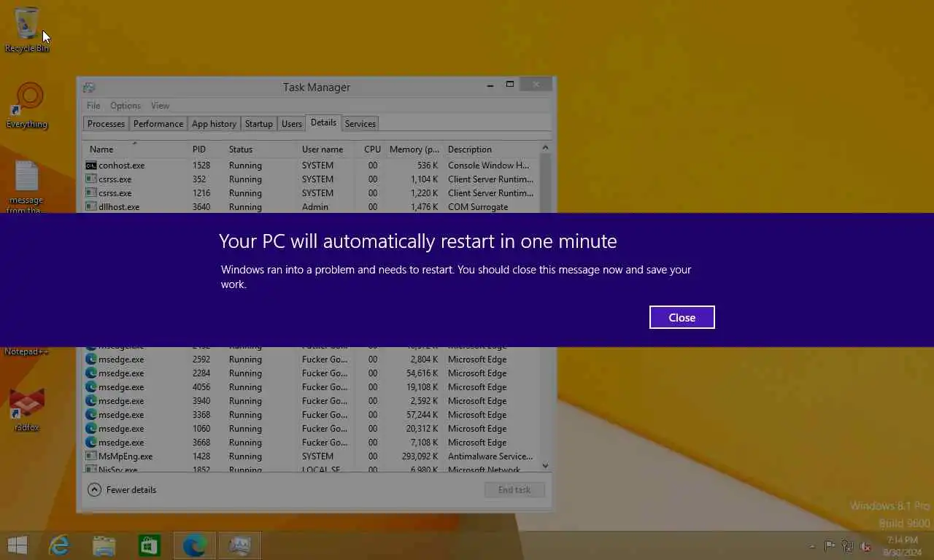Image resolution: width=934 pixels, height=560 pixels.
Task: Launch Internet Explorer from taskbar
Action: click(x=59, y=545)
